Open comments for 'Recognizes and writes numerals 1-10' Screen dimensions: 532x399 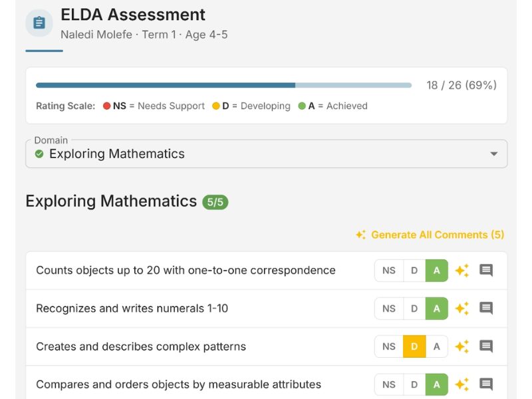point(485,308)
